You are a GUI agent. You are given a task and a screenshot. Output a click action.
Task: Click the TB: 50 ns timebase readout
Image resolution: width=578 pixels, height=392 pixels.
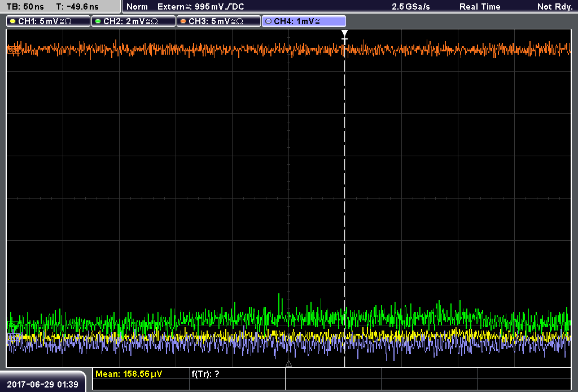click(25, 7)
